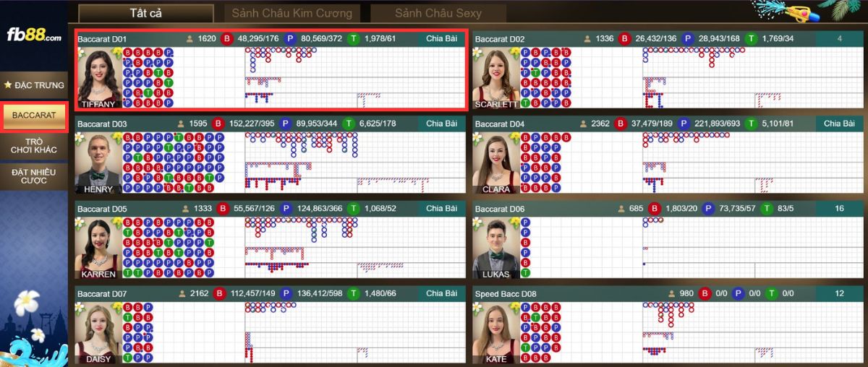868x367 pixels.
Task: Click the player count icon on Baccarat D04
Action: pos(584,124)
